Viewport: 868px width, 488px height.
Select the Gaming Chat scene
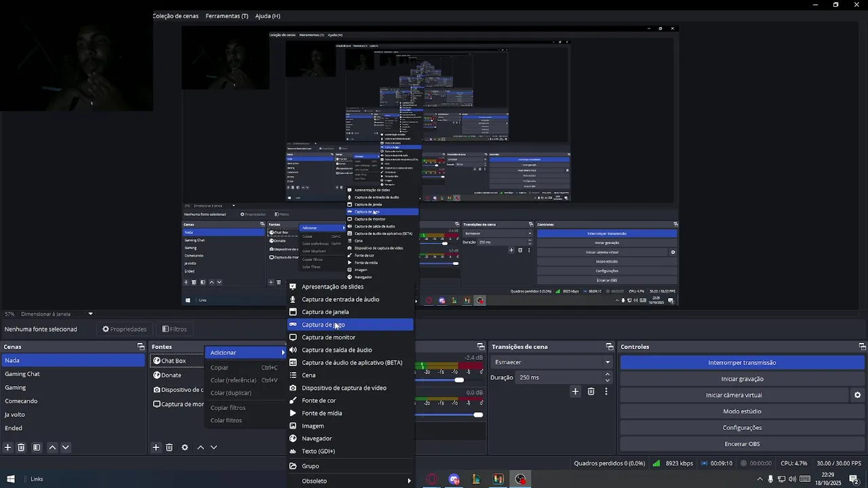[73, 374]
